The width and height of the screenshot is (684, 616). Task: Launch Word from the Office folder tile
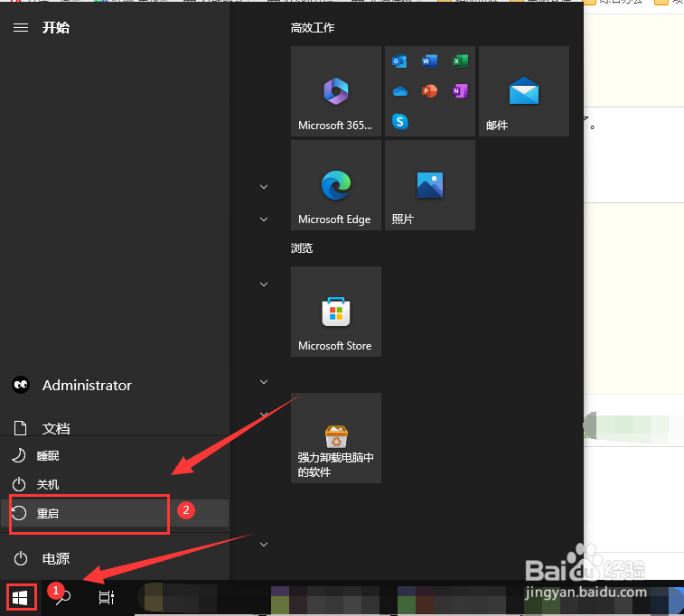[430, 61]
